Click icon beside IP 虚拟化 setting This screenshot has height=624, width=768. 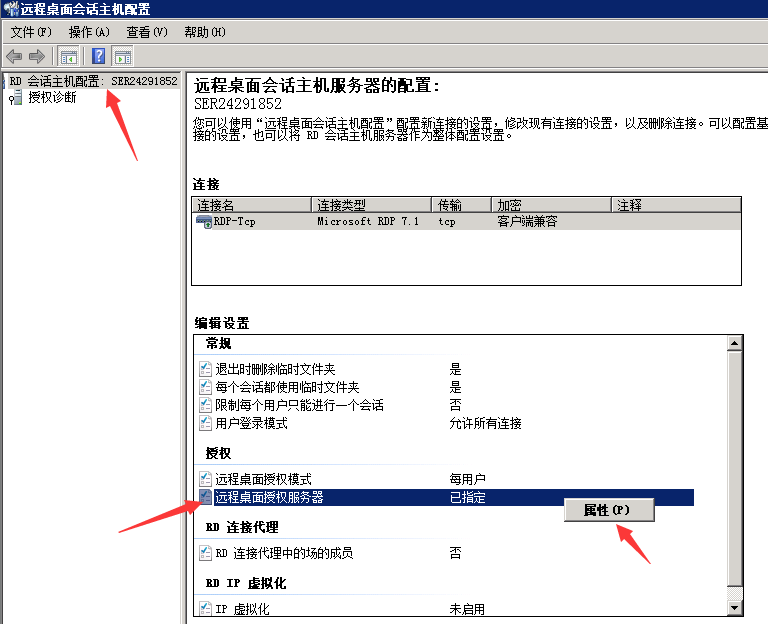point(206,609)
